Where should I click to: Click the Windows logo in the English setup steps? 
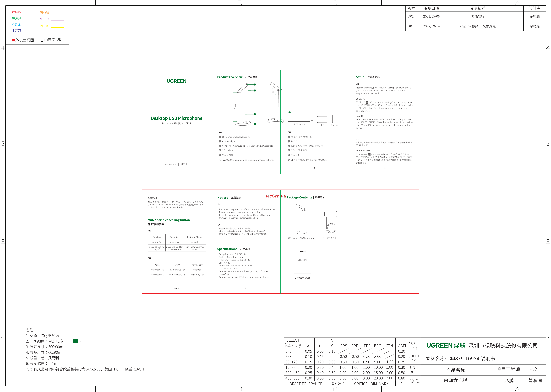coord(367,103)
